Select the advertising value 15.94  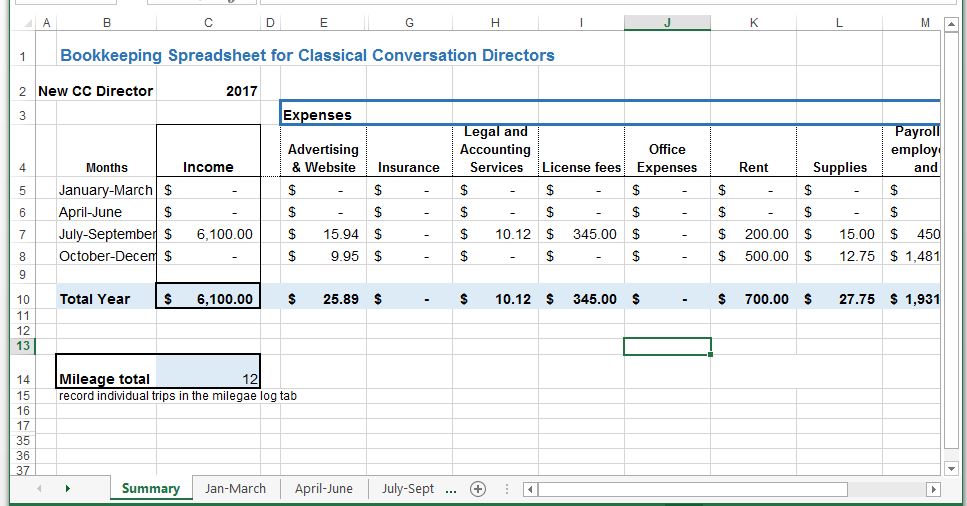[323, 234]
